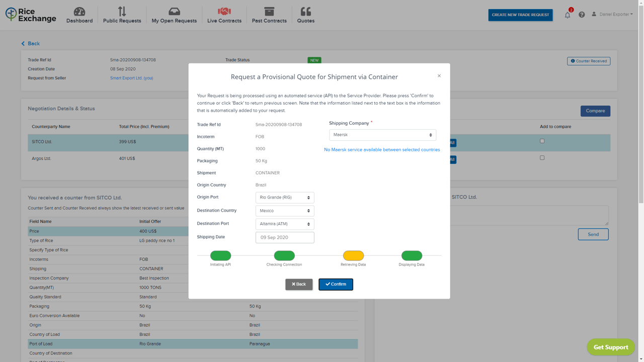Select the SITCO Ltd. row
Screen dimensions: 644x362
pos(319,143)
